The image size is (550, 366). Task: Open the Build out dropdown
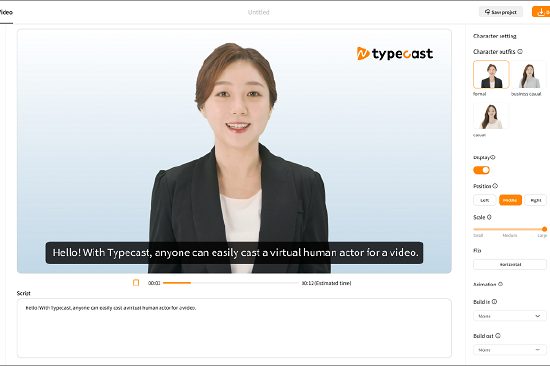tap(510, 350)
